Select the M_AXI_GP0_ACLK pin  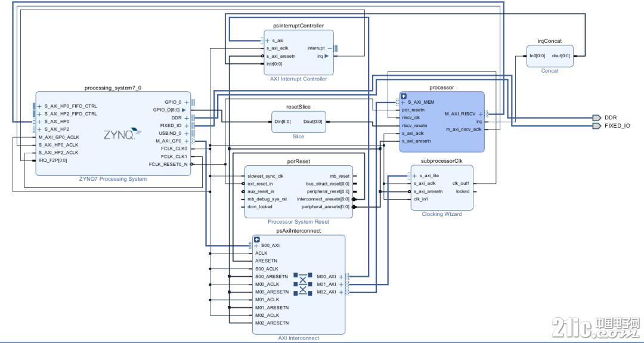(x=59, y=137)
